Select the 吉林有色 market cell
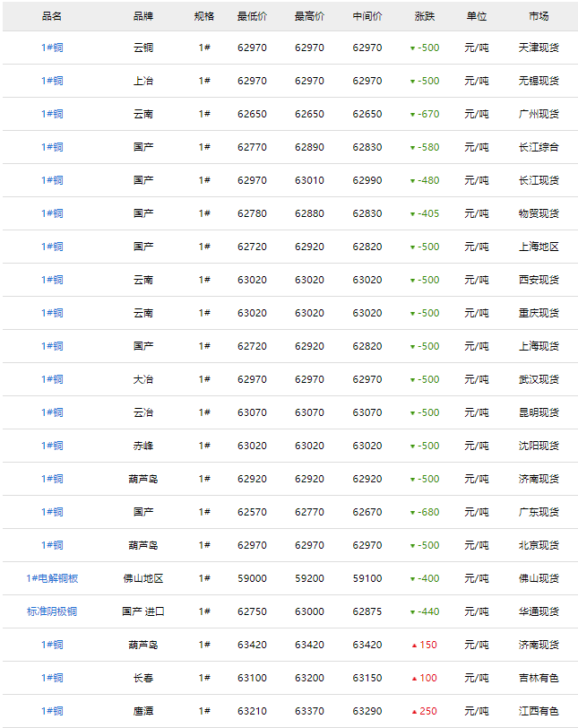Viewport: 578px width, 728px height. [539, 678]
